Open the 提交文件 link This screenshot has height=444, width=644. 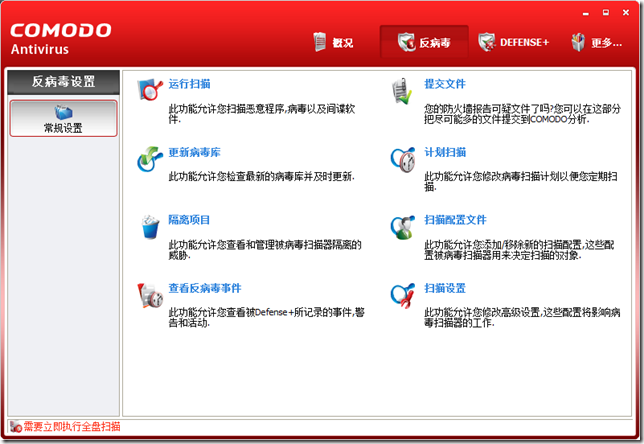pyautogui.click(x=445, y=84)
